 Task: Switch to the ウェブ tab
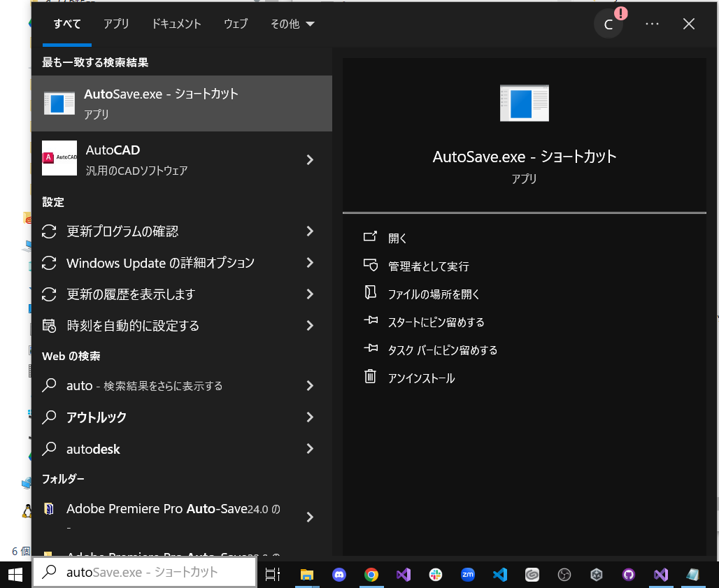pos(236,24)
